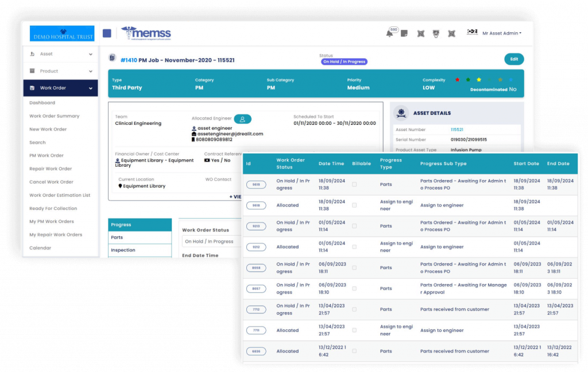
Task: Click the Edit button
Action: 514,59
